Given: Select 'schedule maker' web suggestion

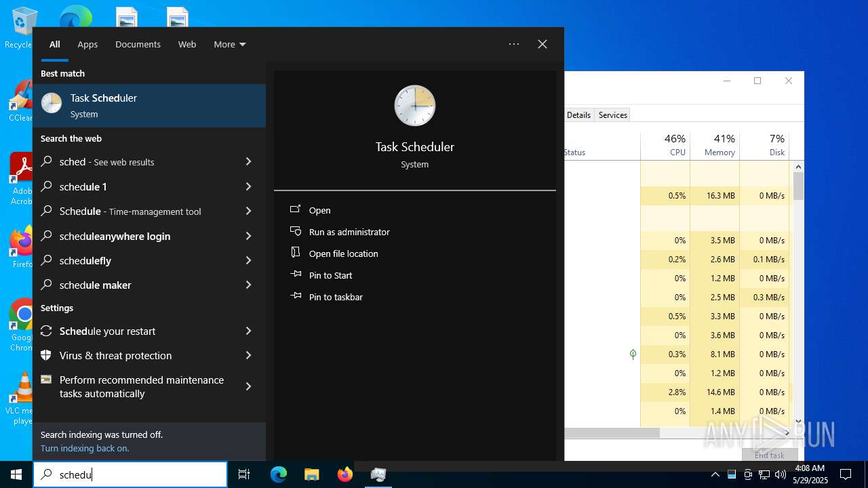Looking at the screenshot, I should tap(149, 285).
